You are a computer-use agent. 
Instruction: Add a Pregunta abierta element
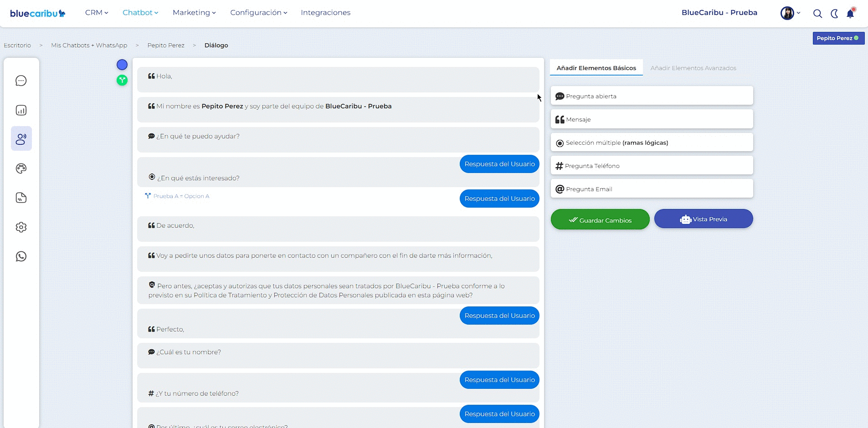(652, 96)
